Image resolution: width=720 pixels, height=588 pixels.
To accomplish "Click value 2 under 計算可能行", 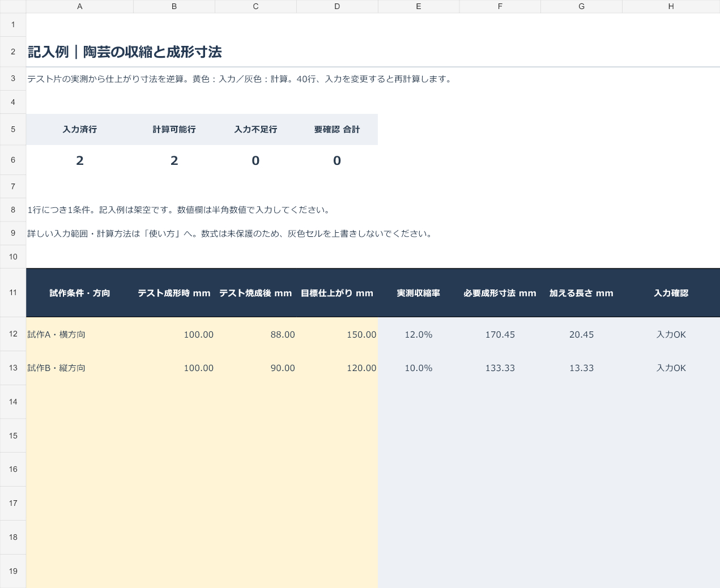I will tap(174, 160).
